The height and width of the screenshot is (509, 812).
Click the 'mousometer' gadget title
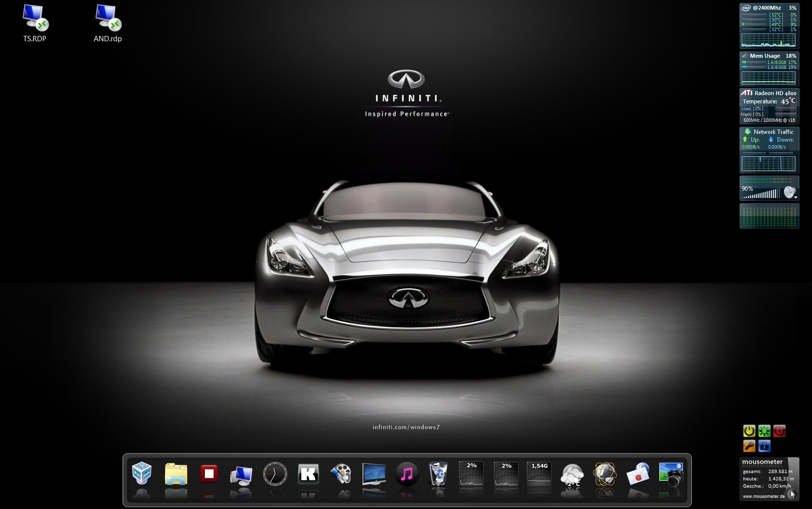(762, 462)
